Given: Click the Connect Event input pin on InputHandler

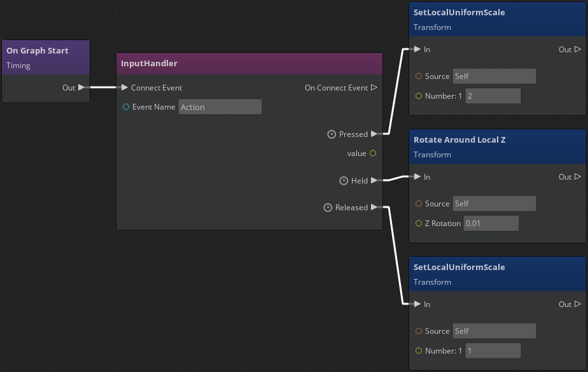Looking at the screenshot, I should [x=125, y=88].
